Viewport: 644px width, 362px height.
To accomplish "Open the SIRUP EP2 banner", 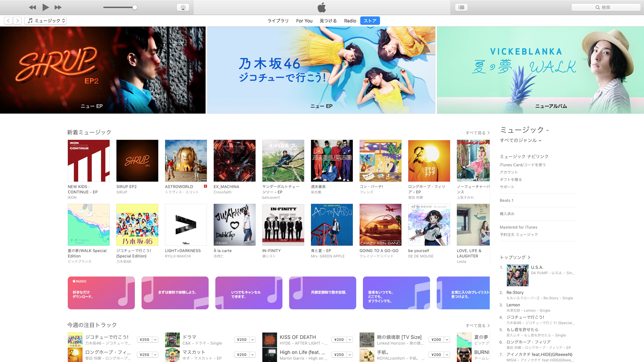I will [x=103, y=70].
